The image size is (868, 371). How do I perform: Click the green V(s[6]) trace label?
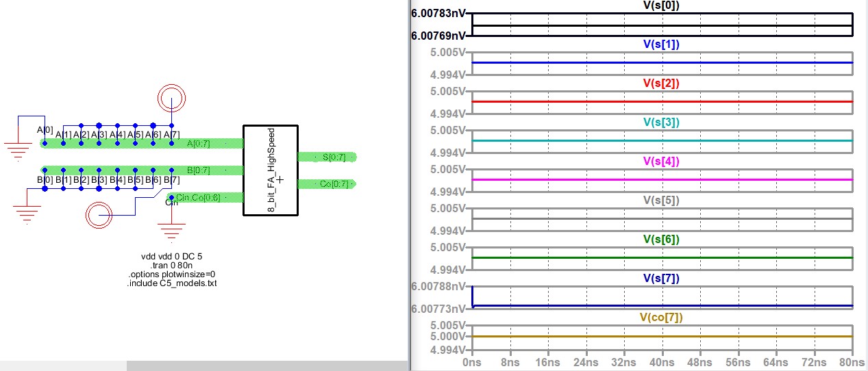(x=660, y=240)
